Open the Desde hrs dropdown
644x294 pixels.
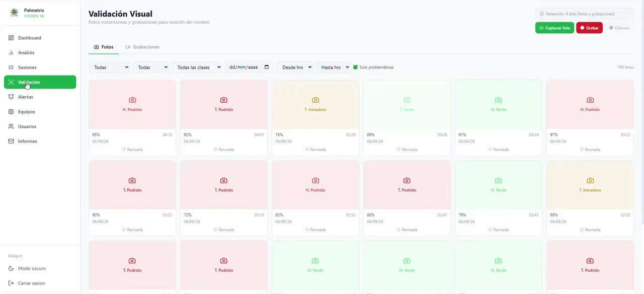(295, 67)
